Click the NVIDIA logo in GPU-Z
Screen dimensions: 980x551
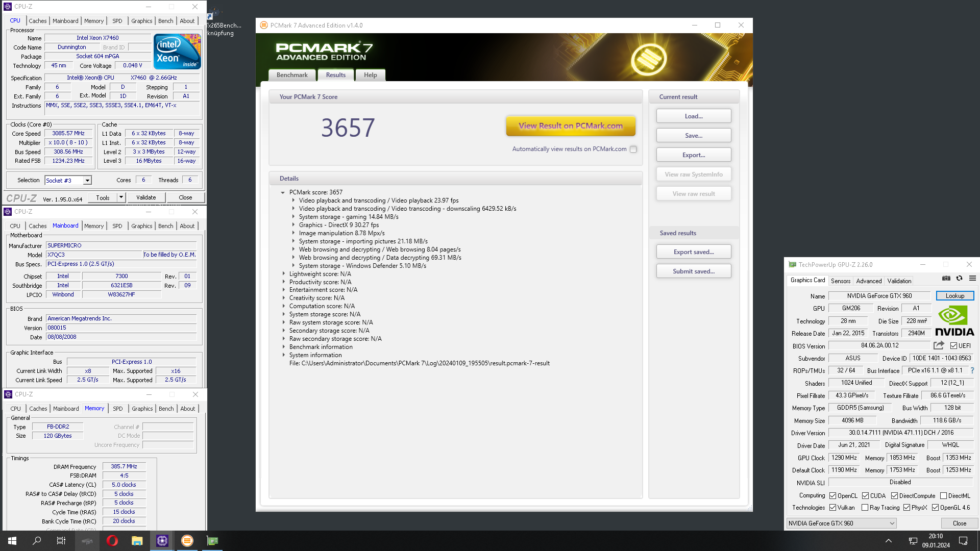pyautogui.click(x=954, y=321)
